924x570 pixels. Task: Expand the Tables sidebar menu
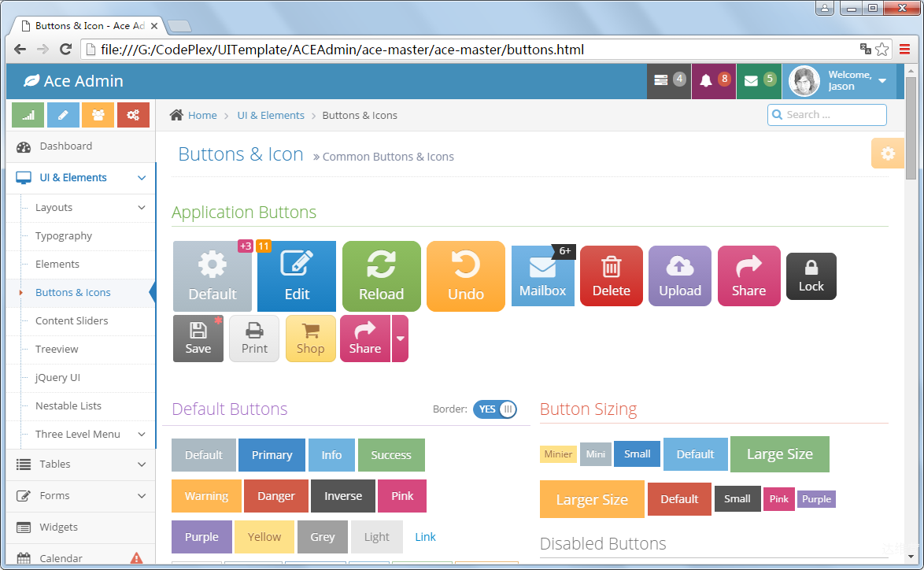81,465
